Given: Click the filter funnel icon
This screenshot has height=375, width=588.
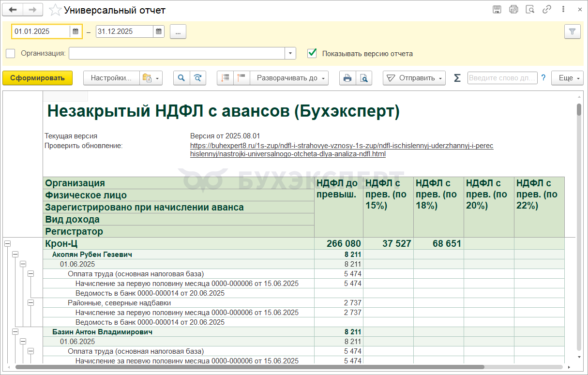Looking at the screenshot, I should [x=573, y=31].
